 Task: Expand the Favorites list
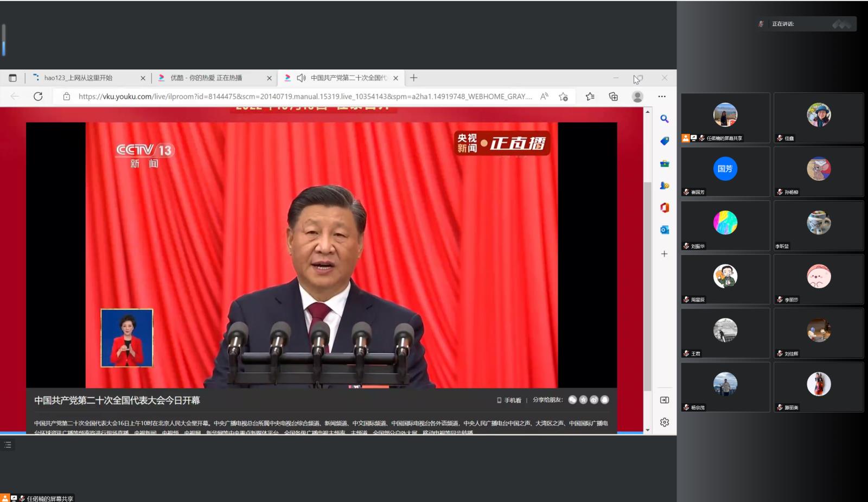click(590, 97)
